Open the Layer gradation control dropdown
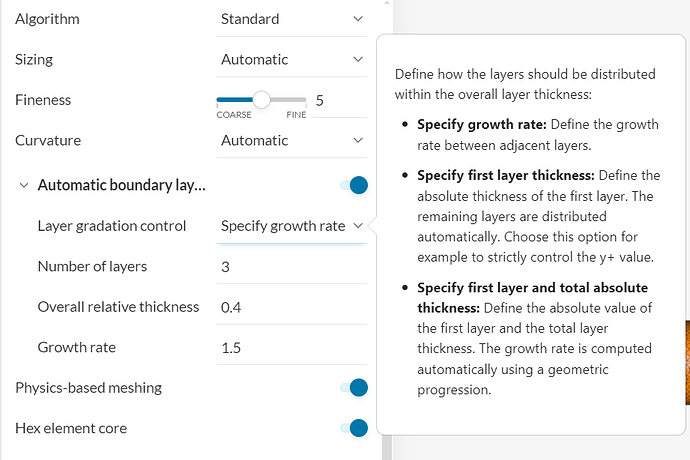 (292, 226)
